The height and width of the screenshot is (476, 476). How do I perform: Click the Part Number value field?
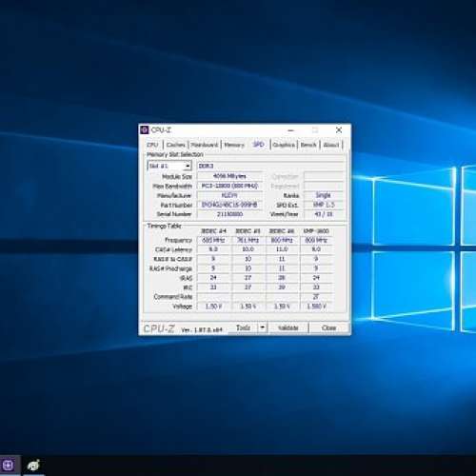tap(229, 205)
